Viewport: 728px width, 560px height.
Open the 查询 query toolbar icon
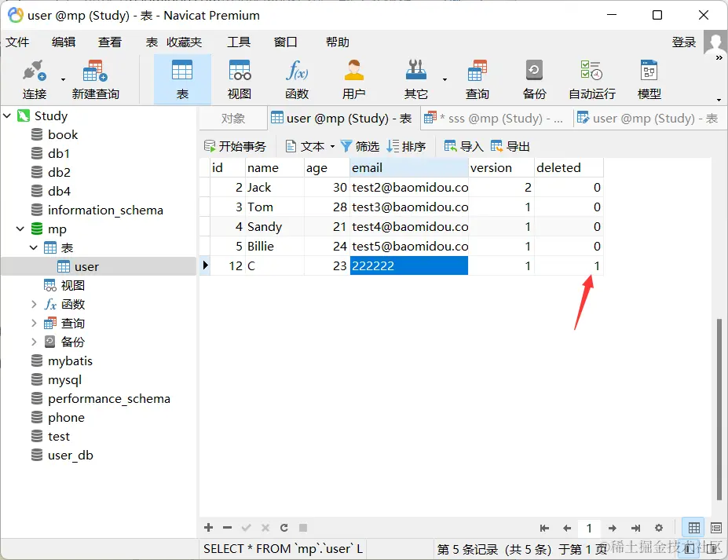477,79
